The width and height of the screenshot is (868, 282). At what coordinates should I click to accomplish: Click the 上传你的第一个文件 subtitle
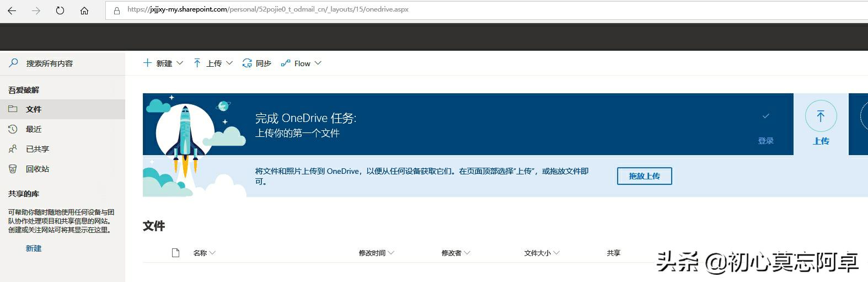click(x=297, y=133)
